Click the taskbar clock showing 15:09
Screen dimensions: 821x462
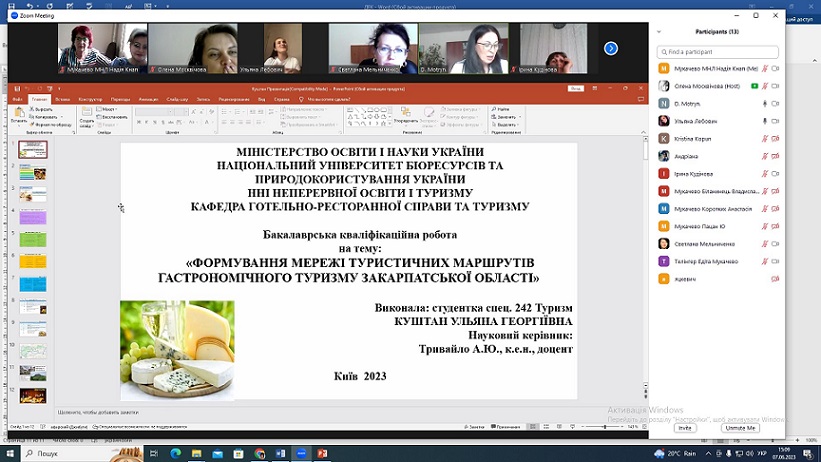coord(784,453)
